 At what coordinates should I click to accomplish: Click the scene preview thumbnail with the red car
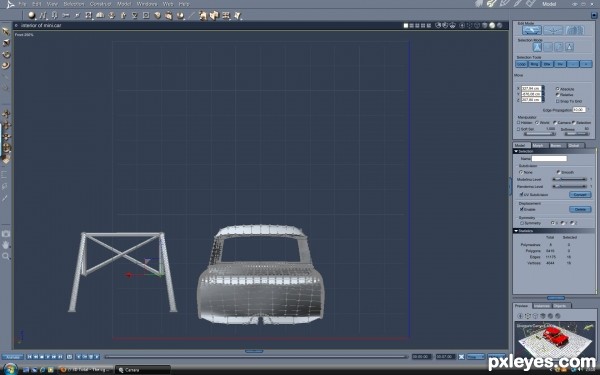point(554,339)
